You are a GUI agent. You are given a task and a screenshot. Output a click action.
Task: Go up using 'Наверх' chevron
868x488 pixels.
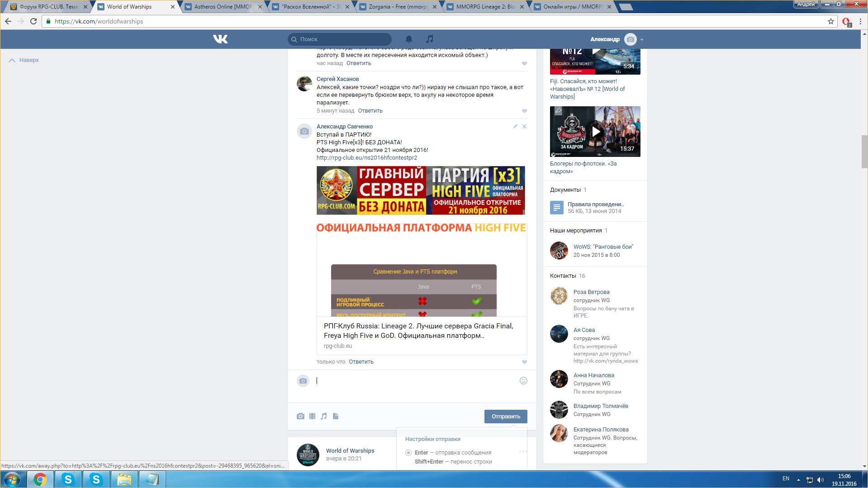12,60
